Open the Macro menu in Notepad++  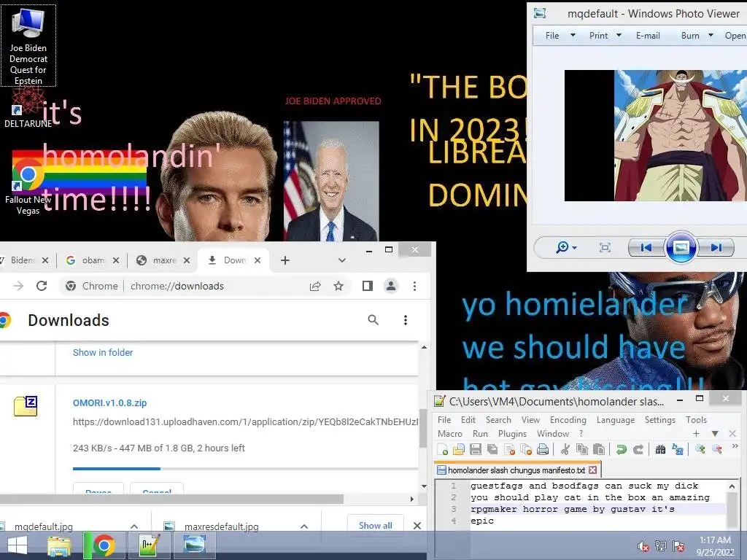(x=449, y=433)
